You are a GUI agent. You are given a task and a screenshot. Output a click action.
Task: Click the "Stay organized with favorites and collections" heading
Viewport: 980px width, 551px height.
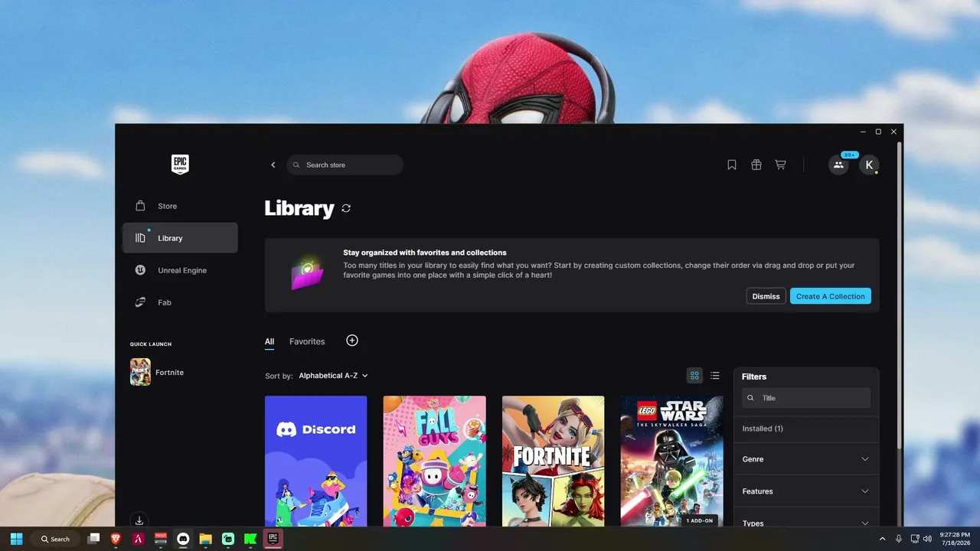click(425, 253)
